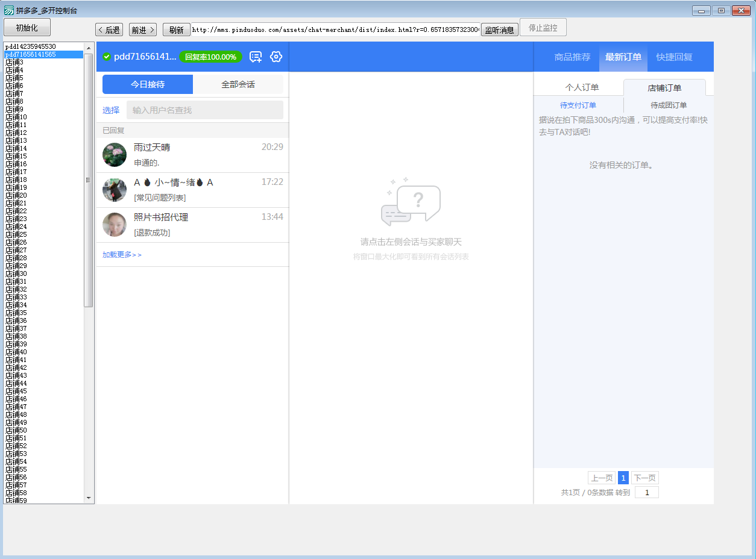Click the green online status checkmark icon
Image resolution: width=756 pixels, height=559 pixels.
click(107, 57)
